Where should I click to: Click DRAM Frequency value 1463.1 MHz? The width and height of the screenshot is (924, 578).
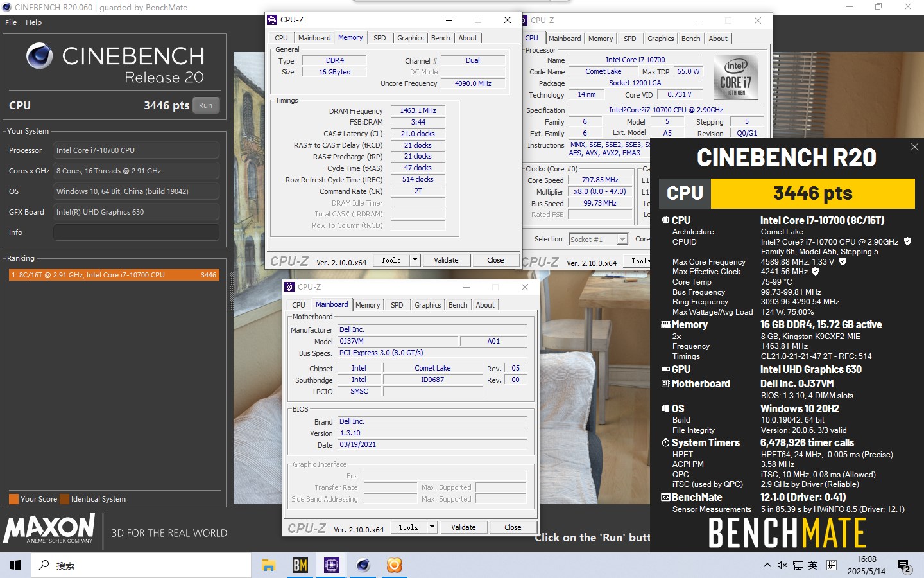coord(418,110)
